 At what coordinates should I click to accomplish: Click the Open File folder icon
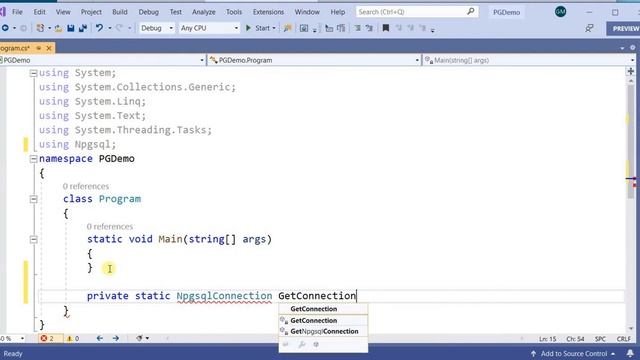point(58,28)
